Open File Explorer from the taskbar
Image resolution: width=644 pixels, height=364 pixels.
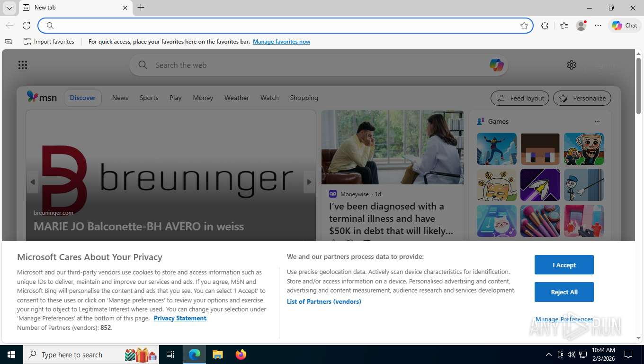pyautogui.click(x=217, y=355)
